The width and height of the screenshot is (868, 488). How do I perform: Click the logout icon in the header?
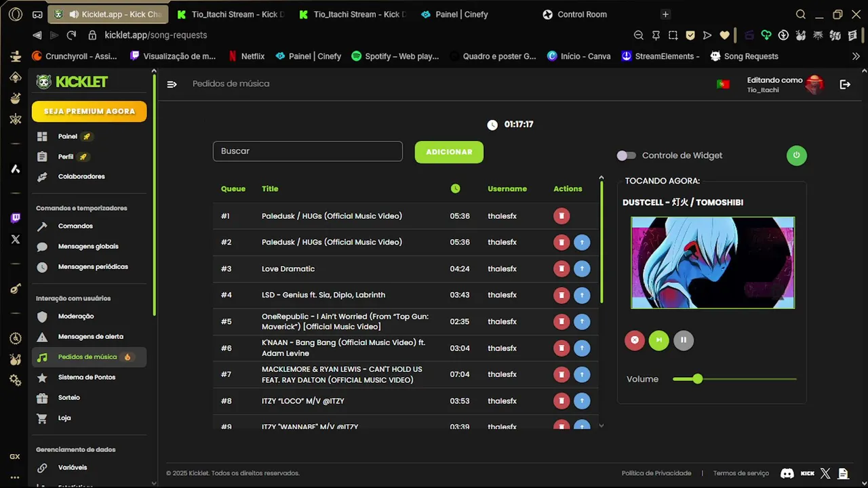click(845, 84)
